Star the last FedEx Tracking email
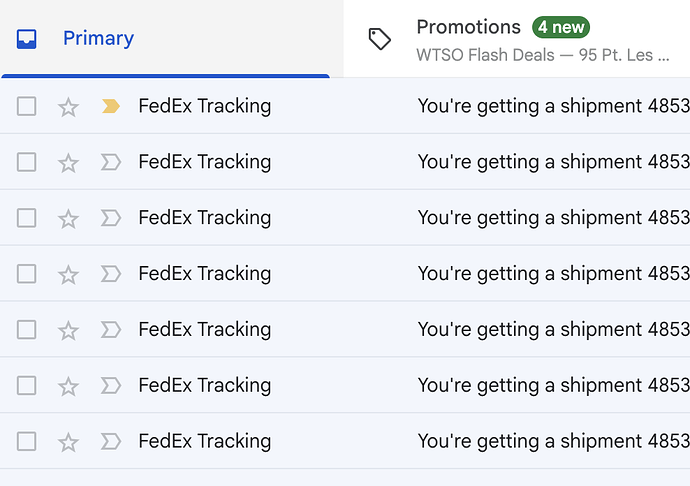 68,441
